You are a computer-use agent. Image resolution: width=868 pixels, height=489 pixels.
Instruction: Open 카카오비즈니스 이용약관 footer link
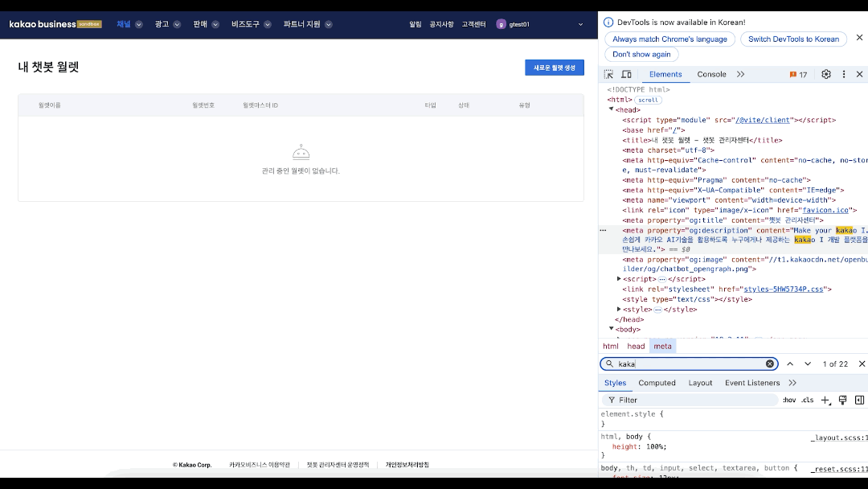click(260, 465)
